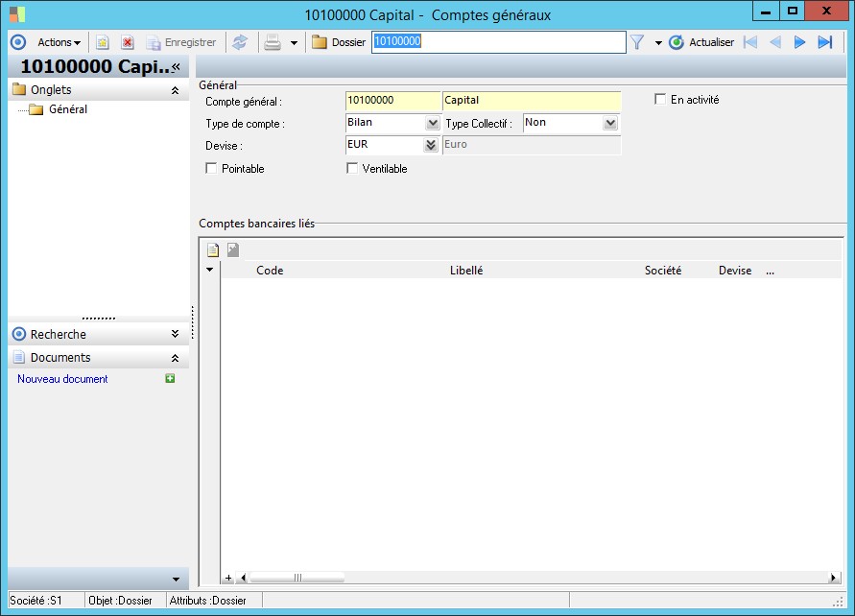Select Général in the Onglets tree
The image size is (855, 616).
click(68, 109)
